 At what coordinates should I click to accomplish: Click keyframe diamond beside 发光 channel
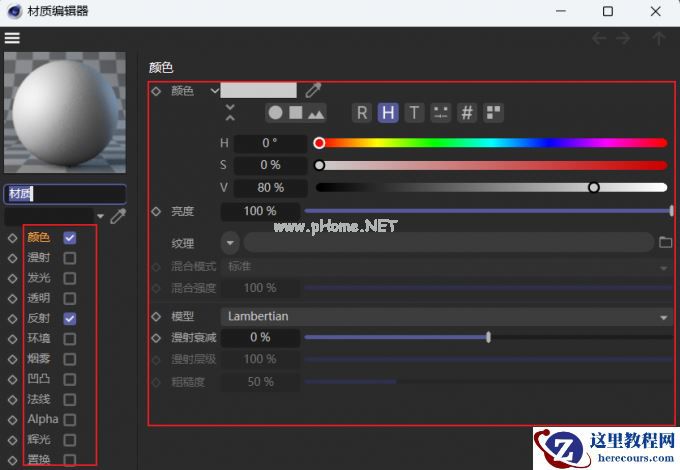13,278
